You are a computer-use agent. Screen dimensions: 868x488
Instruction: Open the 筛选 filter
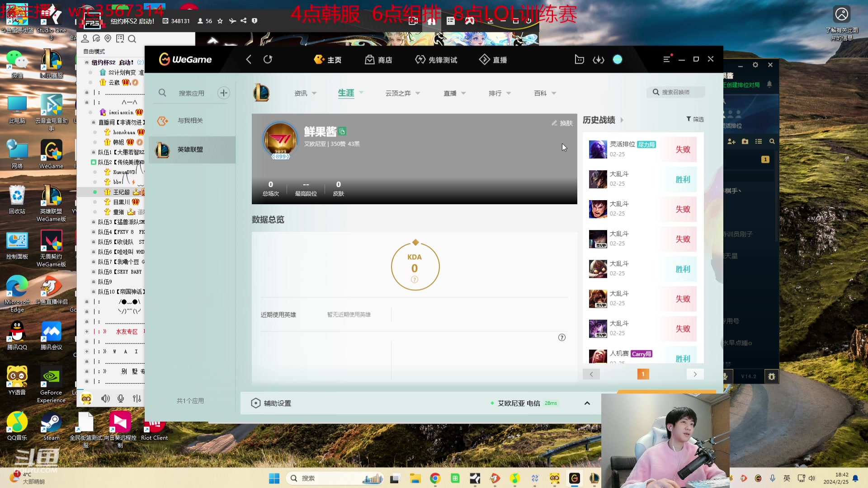click(695, 119)
